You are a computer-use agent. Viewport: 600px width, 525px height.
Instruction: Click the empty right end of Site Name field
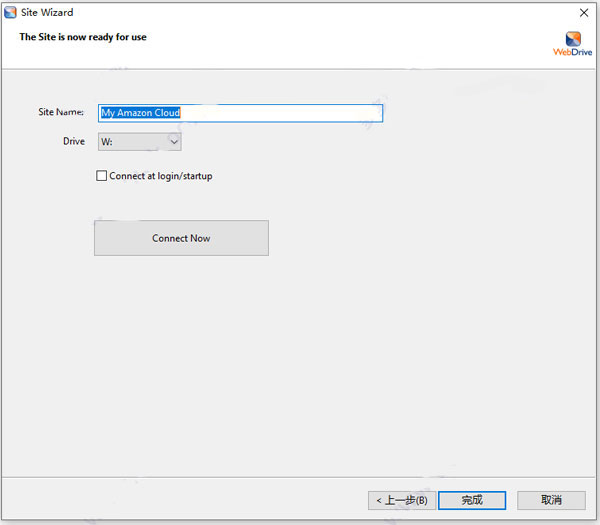pos(340,113)
